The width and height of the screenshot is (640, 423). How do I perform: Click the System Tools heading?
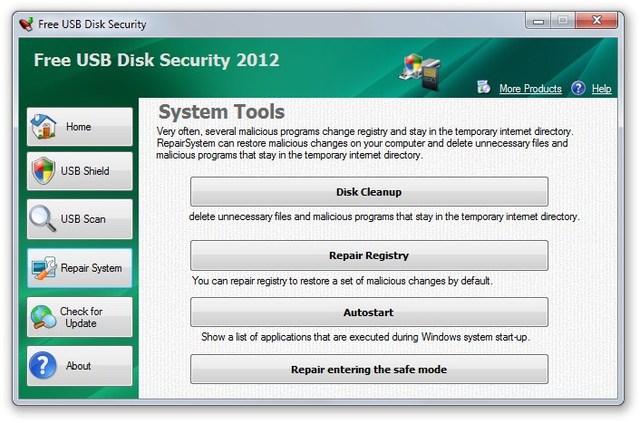[x=222, y=112]
